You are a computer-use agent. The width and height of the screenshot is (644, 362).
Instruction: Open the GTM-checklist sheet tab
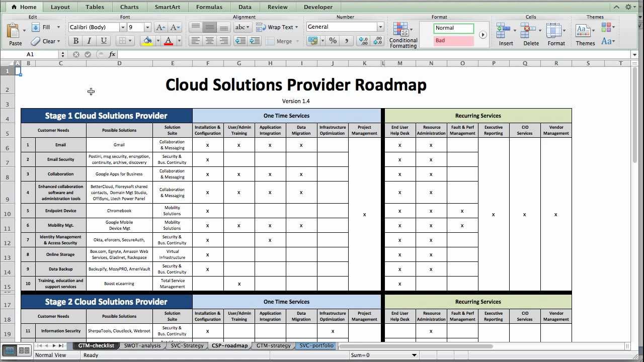[96, 345]
